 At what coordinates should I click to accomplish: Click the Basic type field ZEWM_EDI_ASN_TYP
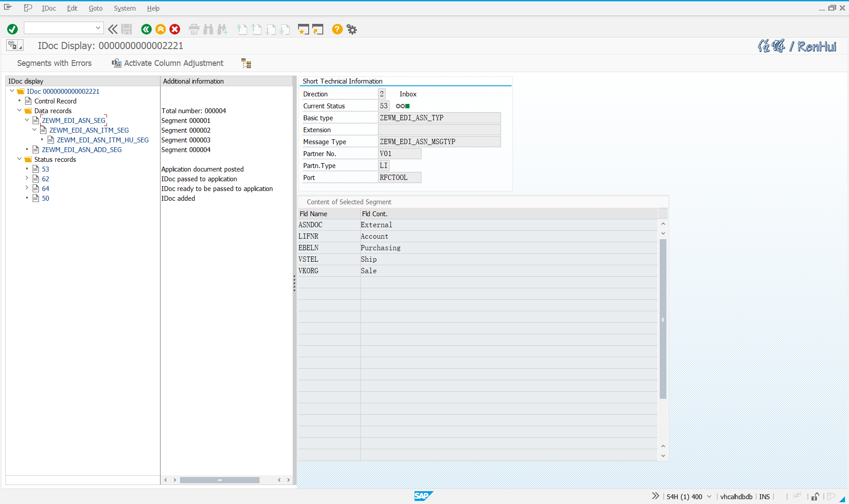439,118
